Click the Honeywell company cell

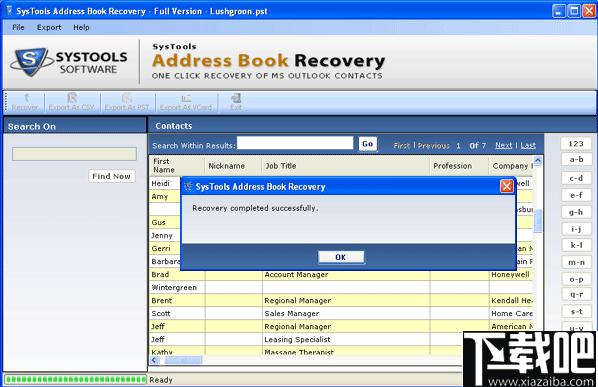[x=510, y=275]
